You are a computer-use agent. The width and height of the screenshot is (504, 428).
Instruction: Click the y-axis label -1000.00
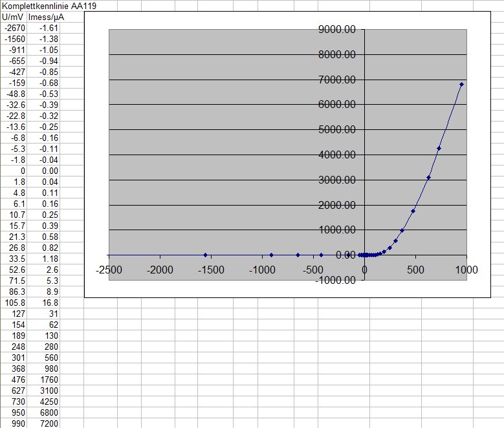[335, 280]
